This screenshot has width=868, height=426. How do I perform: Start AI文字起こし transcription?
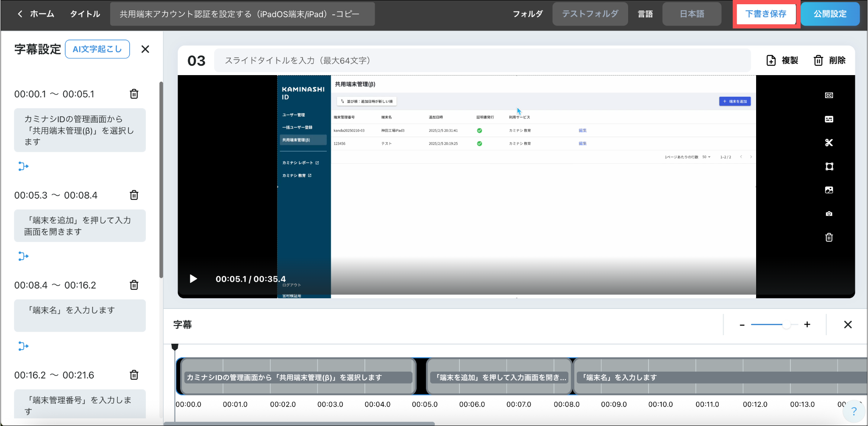(97, 49)
